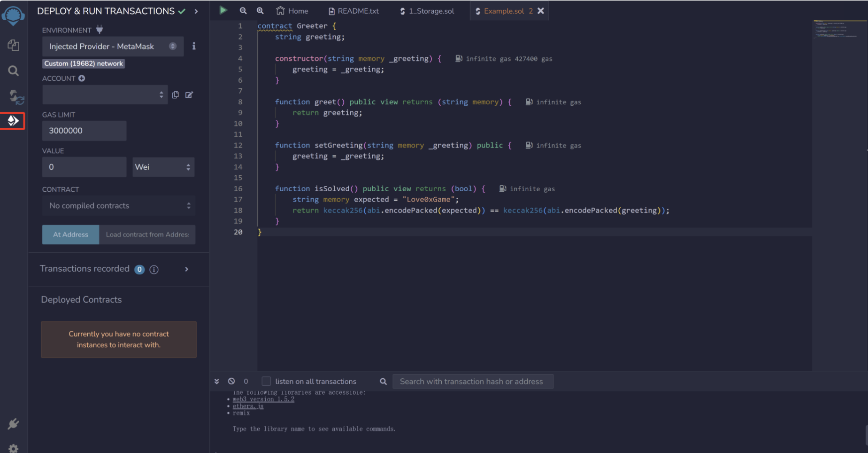Click the environment plug icon
This screenshot has width=868, height=453.
click(100, 30)
